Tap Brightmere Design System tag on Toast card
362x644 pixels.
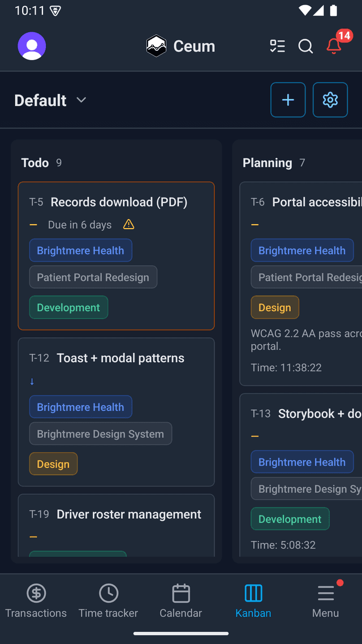point(101,433)
